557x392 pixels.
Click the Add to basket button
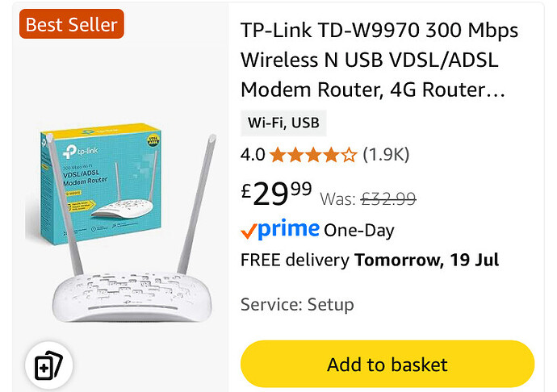(387, 365)
